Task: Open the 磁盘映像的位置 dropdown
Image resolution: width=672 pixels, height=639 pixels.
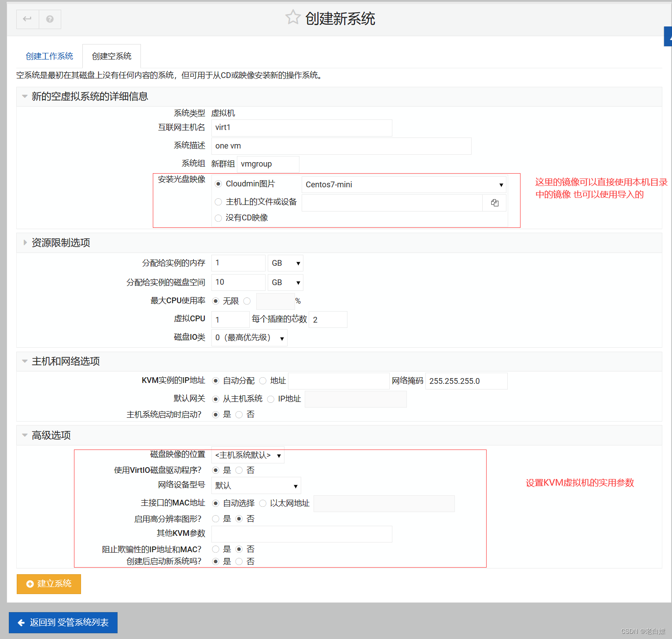Action: tap(248, 455)
